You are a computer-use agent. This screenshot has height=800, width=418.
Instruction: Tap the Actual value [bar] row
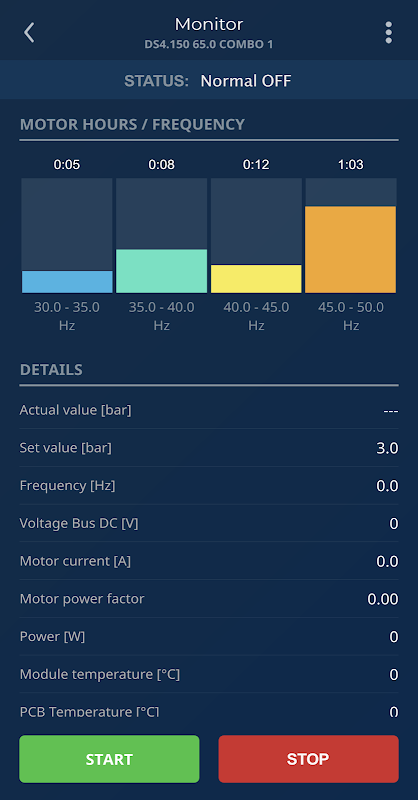209,410
